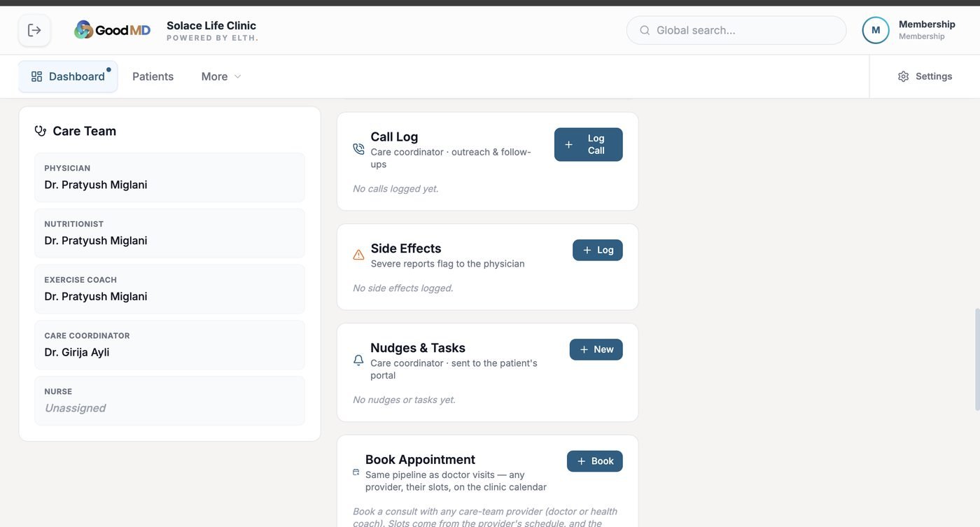Viewport: 980px width, 527px height.
Task: Click the Dashboard grid icon
Action: click(36, 76)
